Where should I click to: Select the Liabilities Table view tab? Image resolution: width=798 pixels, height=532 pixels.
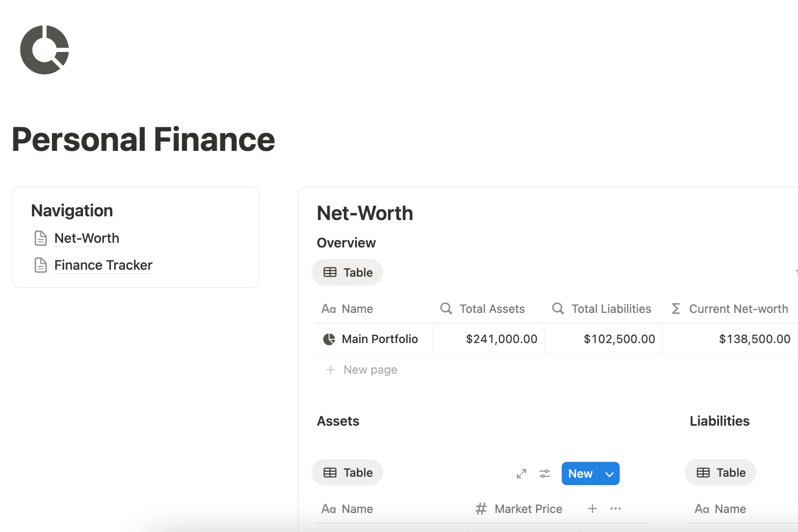[720, 473]
